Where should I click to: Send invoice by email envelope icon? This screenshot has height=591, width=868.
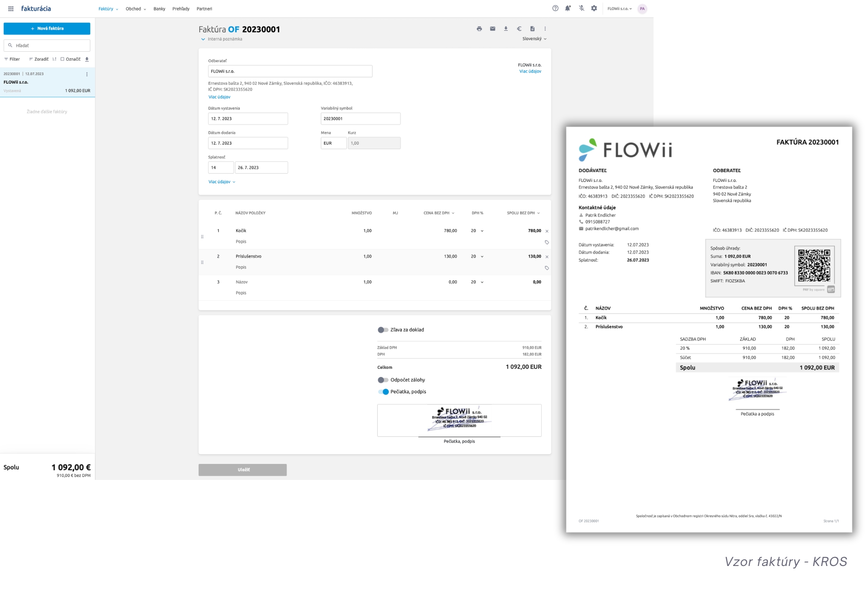(492, 29)
